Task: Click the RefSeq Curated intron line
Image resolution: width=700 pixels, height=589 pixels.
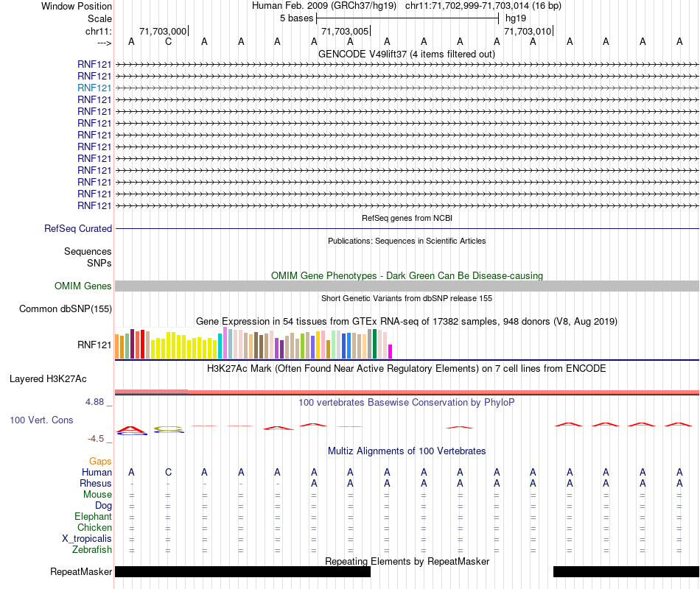Action: click(407, 228)
